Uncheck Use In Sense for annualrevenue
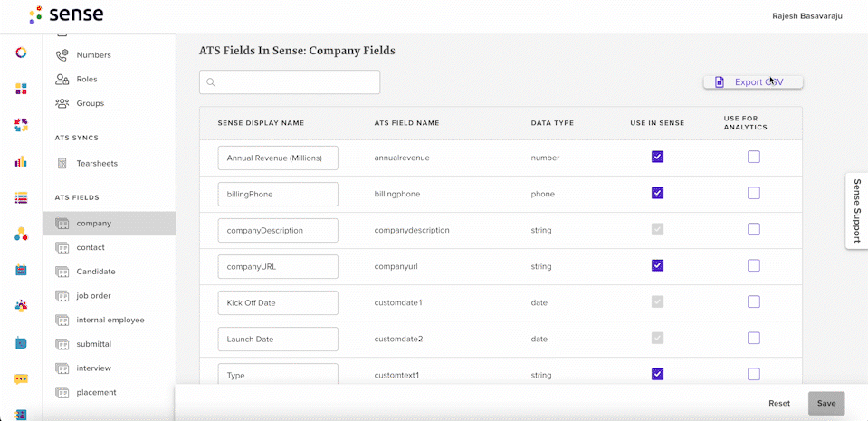 tap(657, 157)
